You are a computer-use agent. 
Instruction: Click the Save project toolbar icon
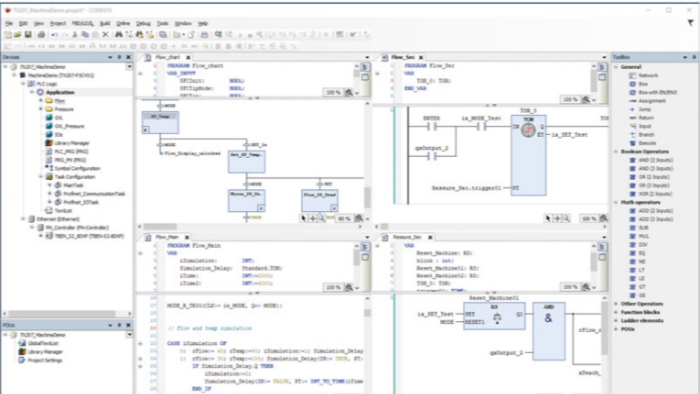[28, 34]
